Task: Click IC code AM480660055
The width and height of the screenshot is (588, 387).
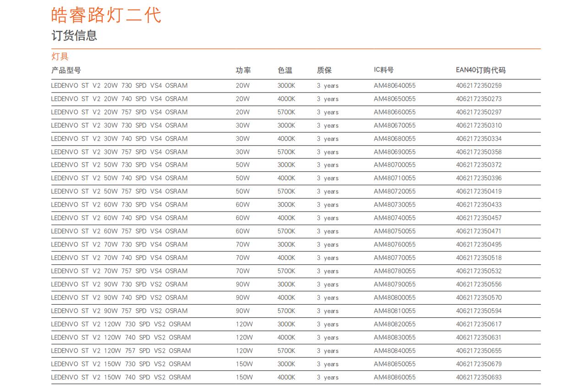Action: [x=395, y=112]
